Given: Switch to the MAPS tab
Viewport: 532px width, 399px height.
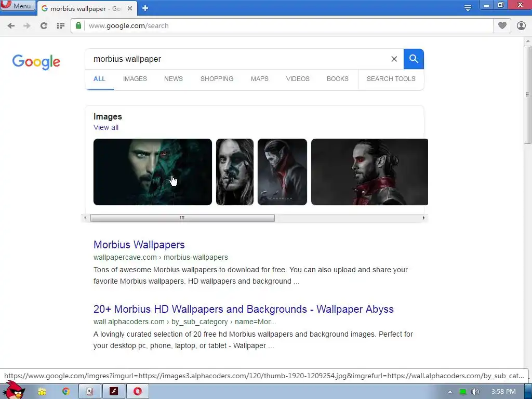Looking at the screenshot, I should [x=260, y=79].
